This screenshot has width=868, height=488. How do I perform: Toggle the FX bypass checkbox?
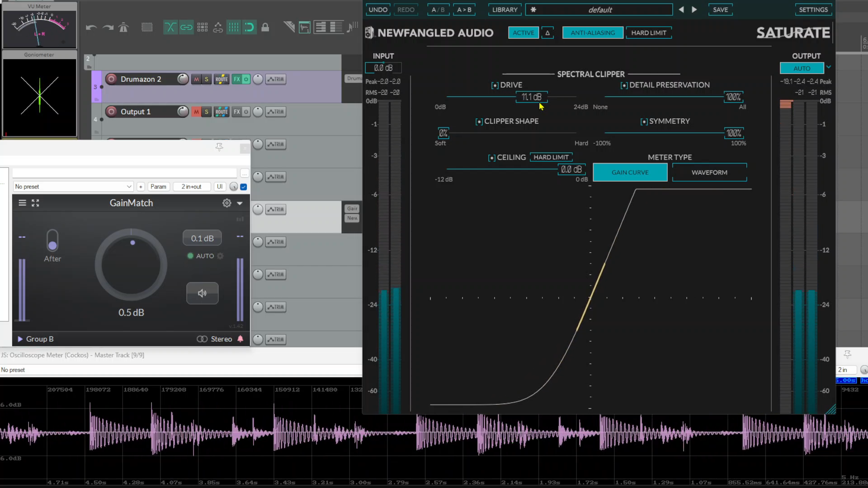pyautogui.click(x=244, y=187)
